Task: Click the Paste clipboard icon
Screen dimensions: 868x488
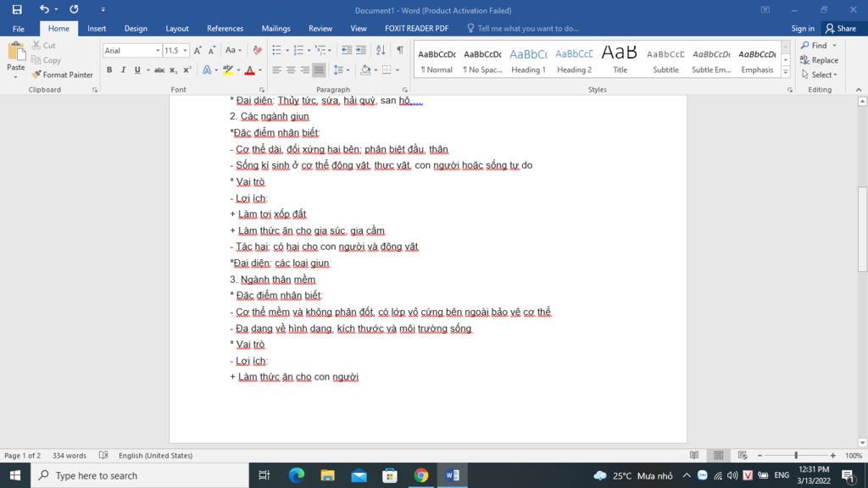Action: point(16,53)
